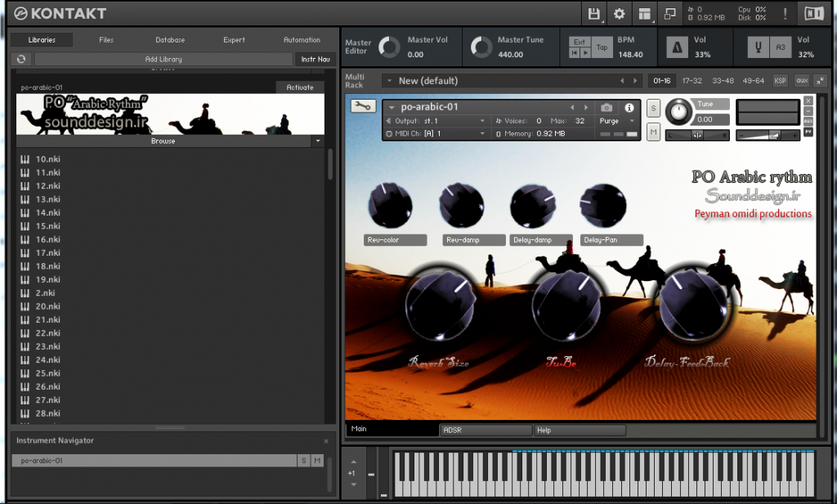Switch to the Database tab
The width and height of the screenshot is (837, 504).
(x=170, y=40)
